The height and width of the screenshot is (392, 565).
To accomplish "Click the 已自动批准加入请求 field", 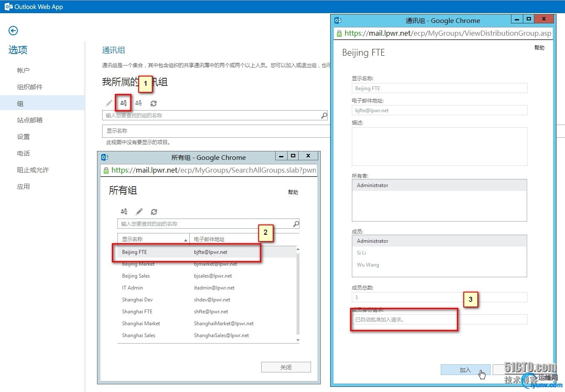I will tap(439, 319).
